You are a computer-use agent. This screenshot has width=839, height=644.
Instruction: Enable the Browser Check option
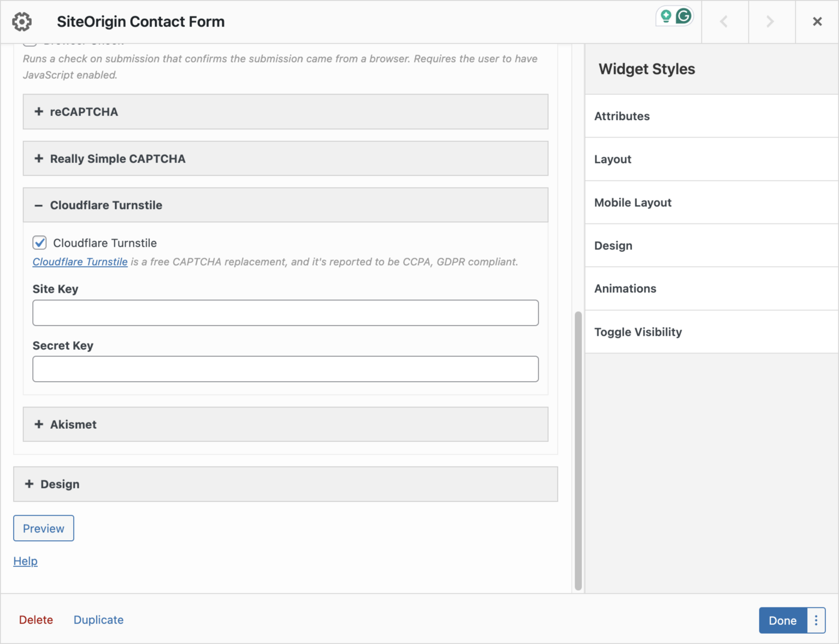coord(30,40)
